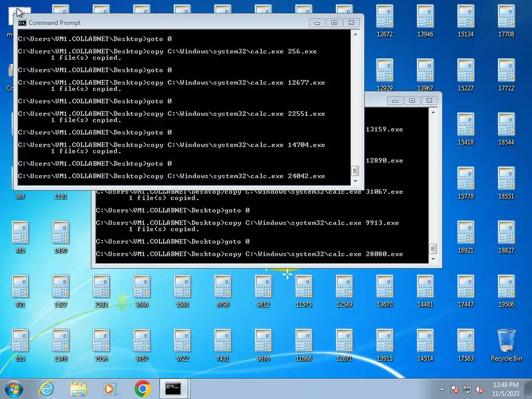This screenshot has height=399, width=532.
Task: Select the 18544 calculator desktop icon
Action: tap(506, 129)
